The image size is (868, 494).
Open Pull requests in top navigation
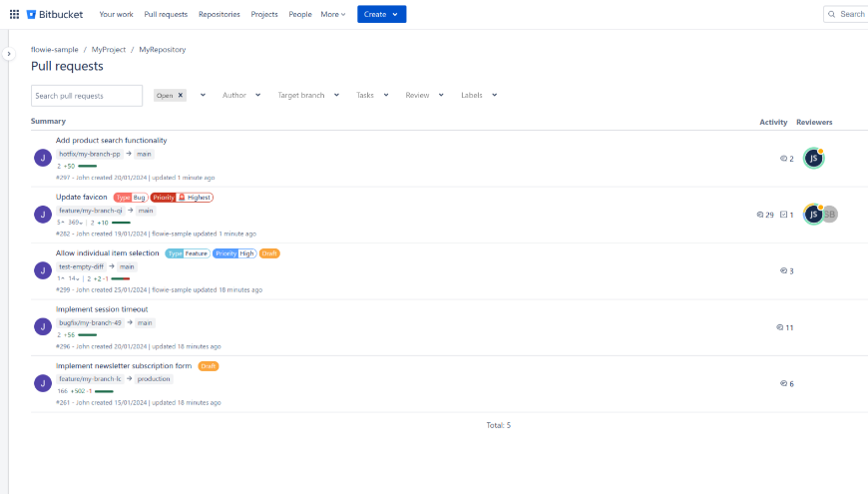point(166,14)
